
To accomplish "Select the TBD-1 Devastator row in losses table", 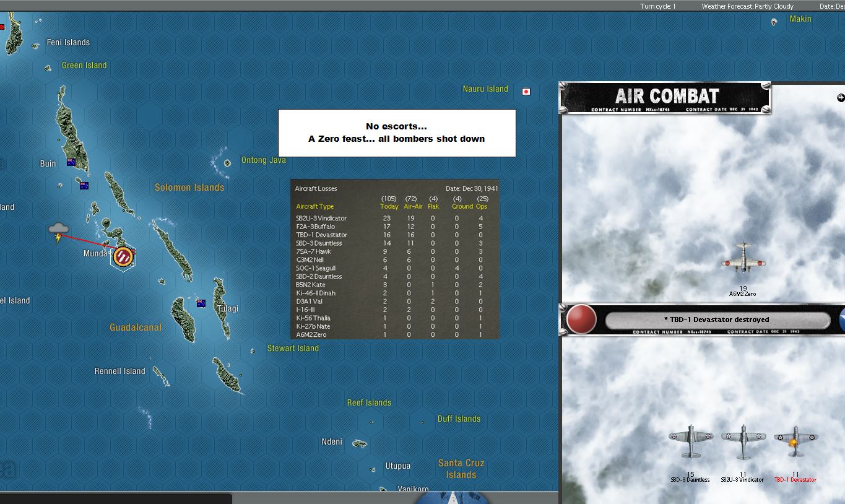I will point(395,235).
